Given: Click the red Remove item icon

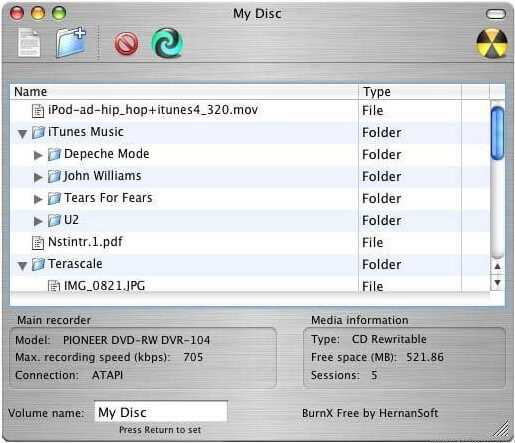Looking at the screenshot, I should pyautogui.click(x=126, y=44).
